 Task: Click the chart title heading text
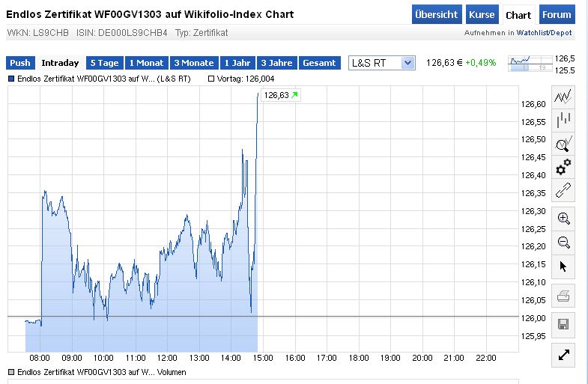point(150,14)
